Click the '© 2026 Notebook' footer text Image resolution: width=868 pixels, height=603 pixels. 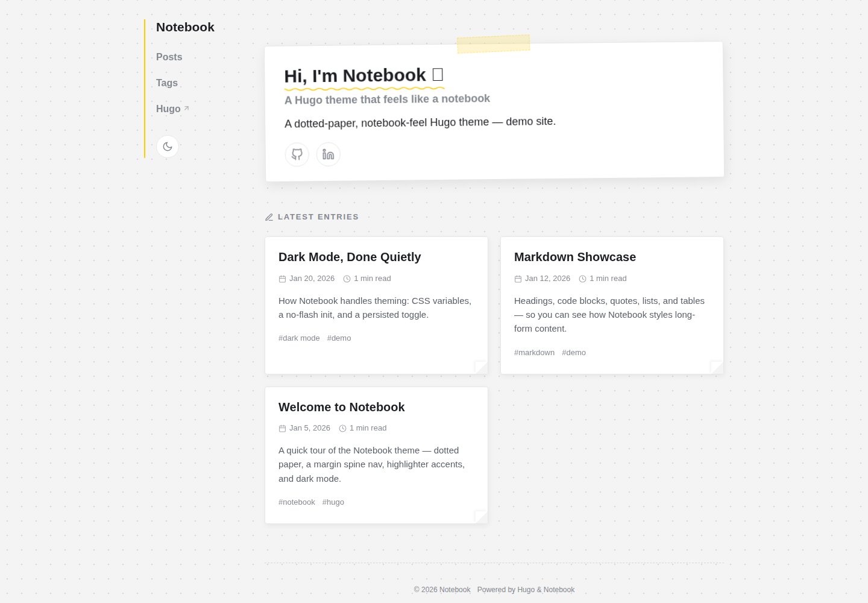(442, 590)
